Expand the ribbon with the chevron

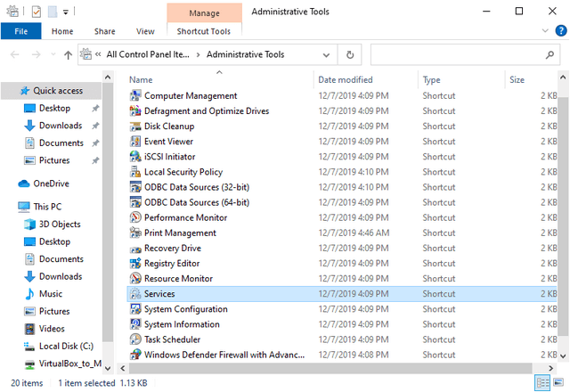pyautogui.click(x=545, y=31)
